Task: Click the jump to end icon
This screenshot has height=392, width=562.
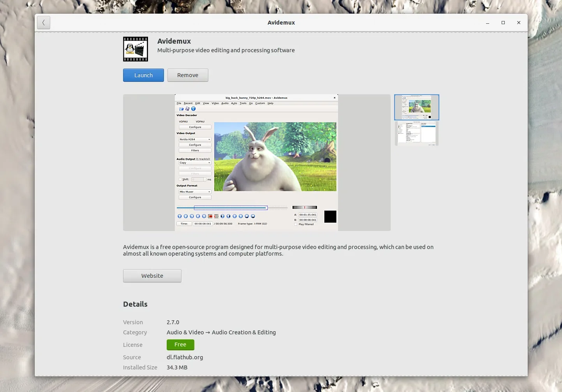Action: click(253, 216)
